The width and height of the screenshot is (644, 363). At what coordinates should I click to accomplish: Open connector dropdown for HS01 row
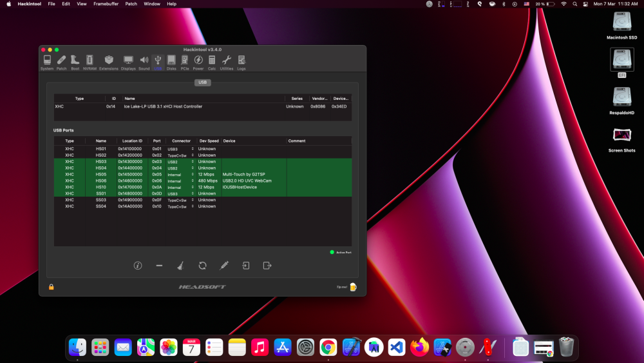(181, 149)
